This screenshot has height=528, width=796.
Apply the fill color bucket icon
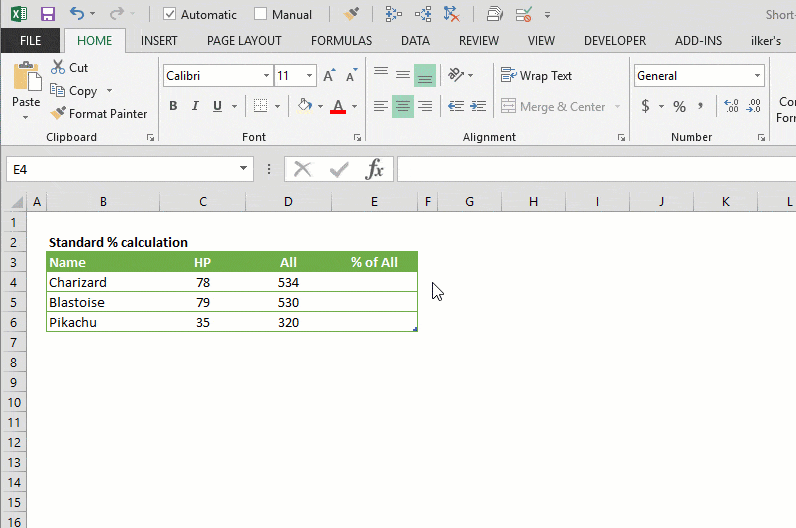[x=305, y=106]
